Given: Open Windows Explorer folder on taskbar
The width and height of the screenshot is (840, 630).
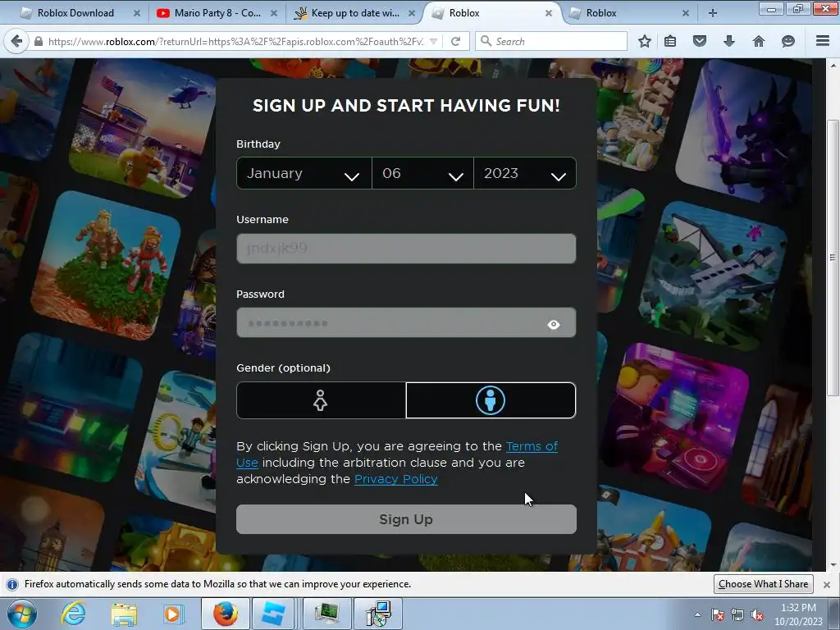Looking at the screenshot, I should coord(124,614).
